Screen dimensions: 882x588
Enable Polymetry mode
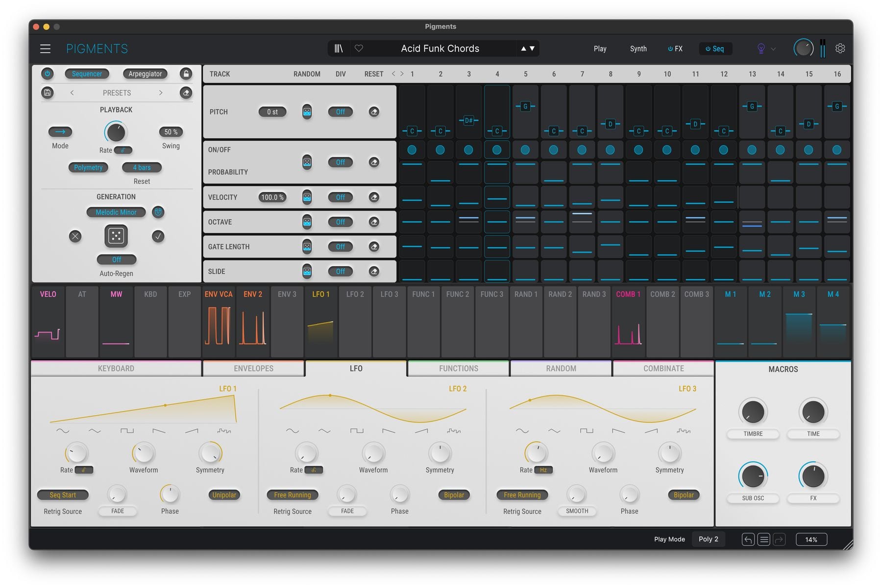88,167
